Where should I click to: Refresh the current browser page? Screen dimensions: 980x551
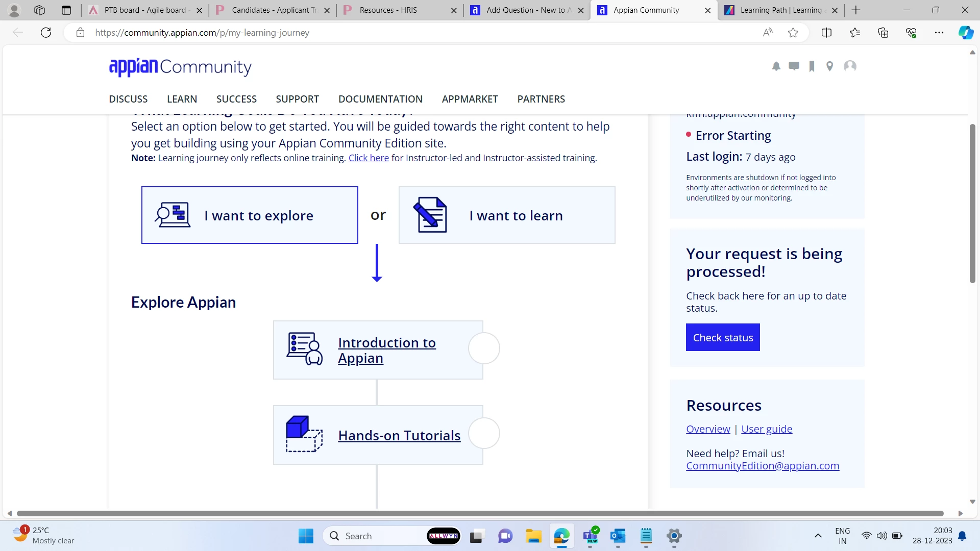[46, 33]
